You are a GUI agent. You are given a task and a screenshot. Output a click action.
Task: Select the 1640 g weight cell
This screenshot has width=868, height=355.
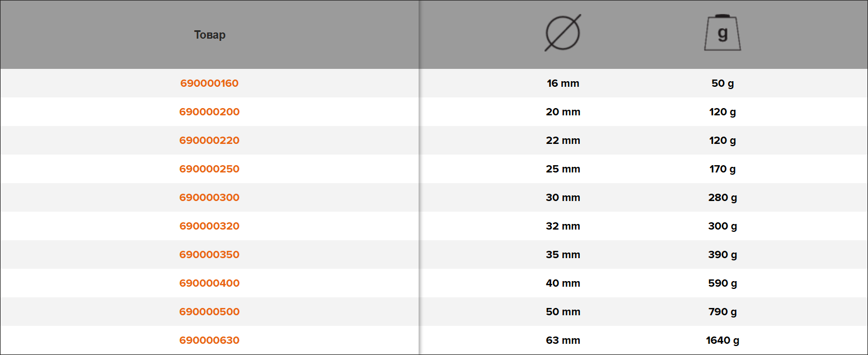pos(722,340)
